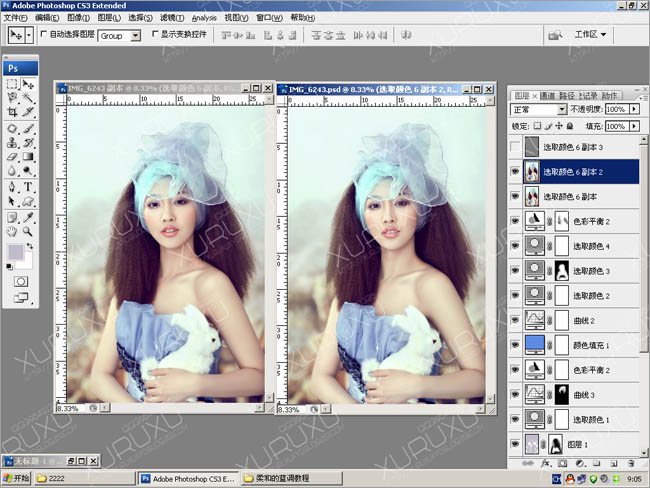Click the foreground color swatch
Viewport: 650px width, 488px height.
point(17,253)
